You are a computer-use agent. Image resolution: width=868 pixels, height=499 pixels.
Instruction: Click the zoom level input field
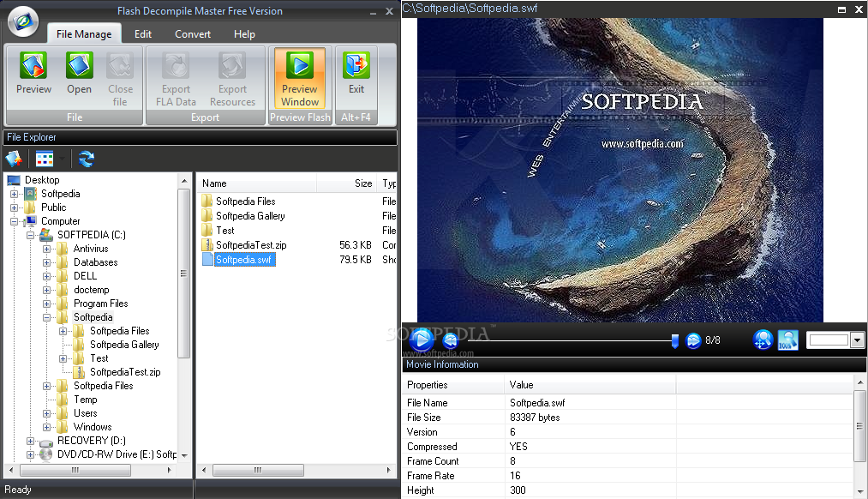(829, 340)
